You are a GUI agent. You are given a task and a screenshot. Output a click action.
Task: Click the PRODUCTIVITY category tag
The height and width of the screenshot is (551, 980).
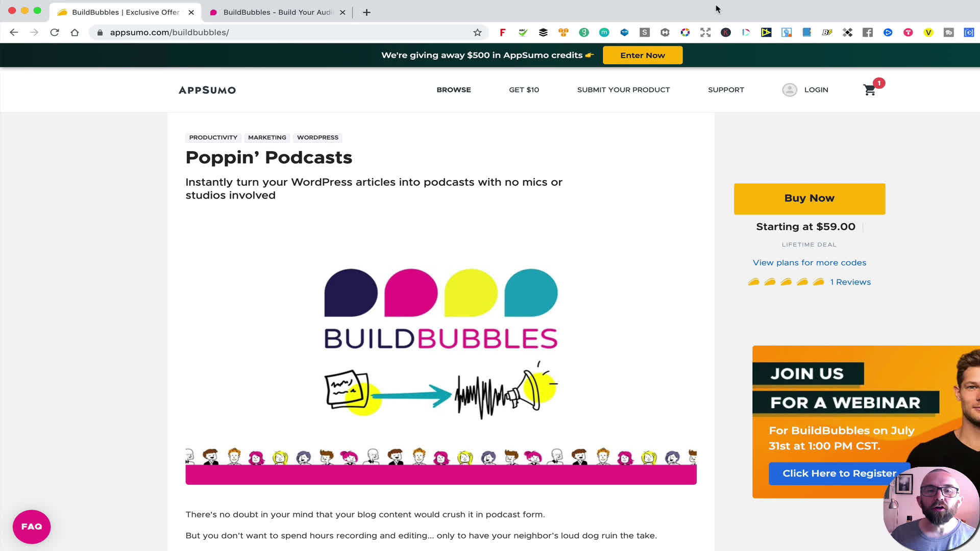click(213, 137)
